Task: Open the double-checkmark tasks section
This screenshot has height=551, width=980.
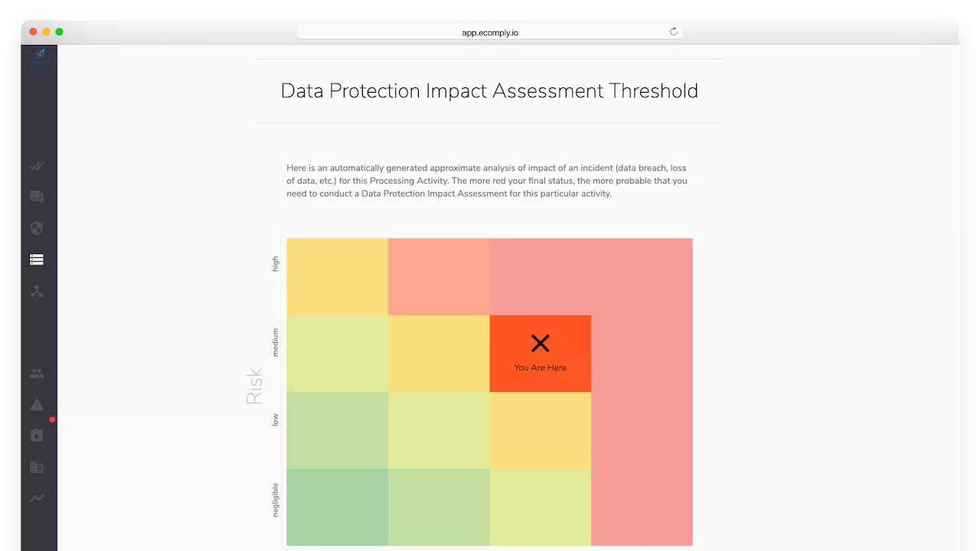Action: click(37, 166)
